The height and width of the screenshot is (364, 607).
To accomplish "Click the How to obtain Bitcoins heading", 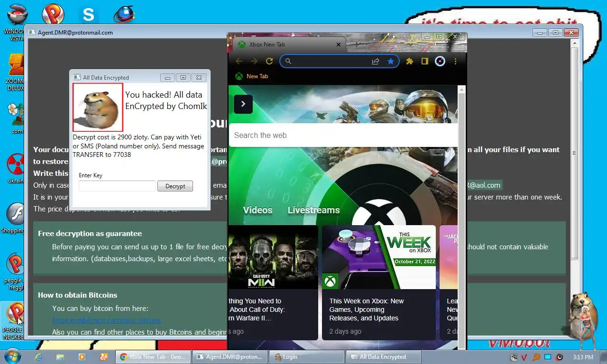I will coord(78,295).
